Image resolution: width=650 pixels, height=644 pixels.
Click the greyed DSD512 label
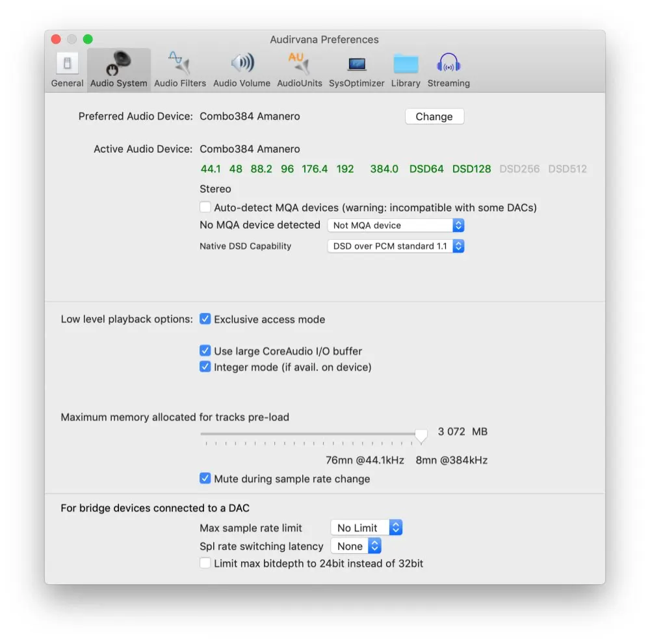click(567, 169)
